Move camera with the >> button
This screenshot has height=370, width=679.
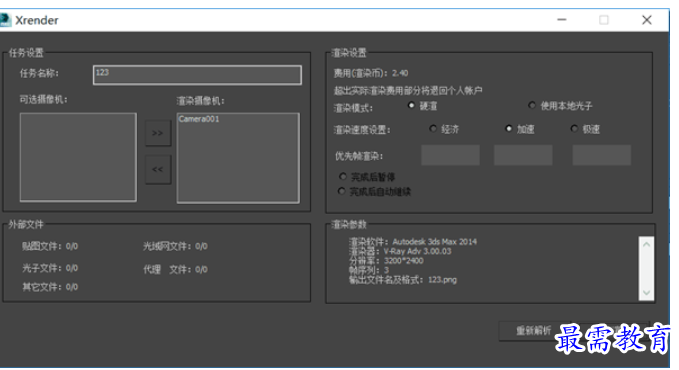coord(158,133)
